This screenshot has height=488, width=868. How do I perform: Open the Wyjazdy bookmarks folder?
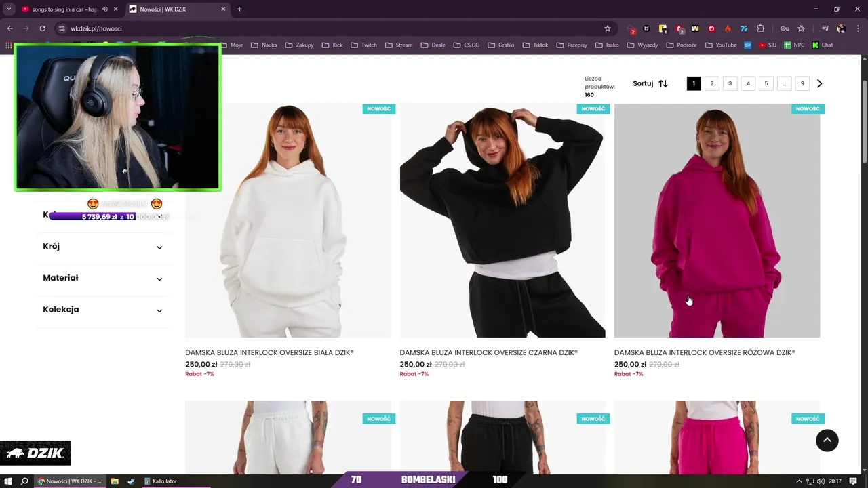point(643,45)
